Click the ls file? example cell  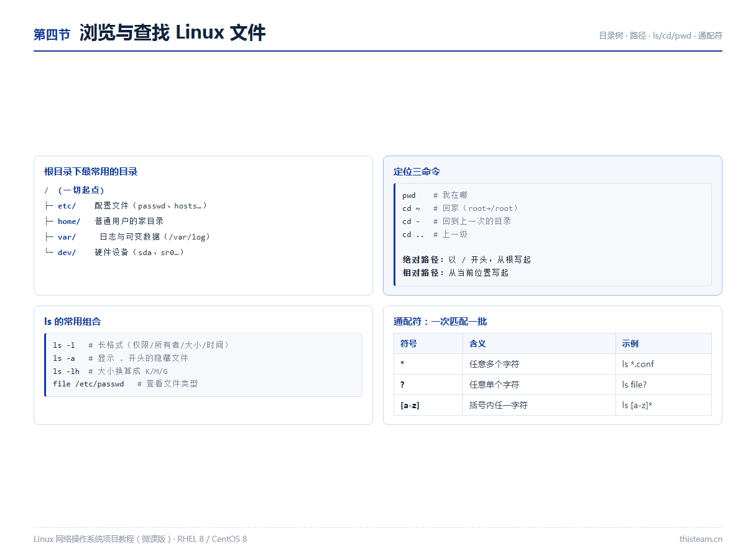point(663,385)
